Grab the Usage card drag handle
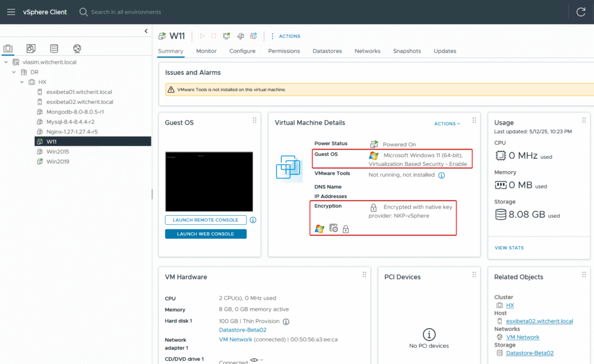The image size is (594, 364). (584, 121)
